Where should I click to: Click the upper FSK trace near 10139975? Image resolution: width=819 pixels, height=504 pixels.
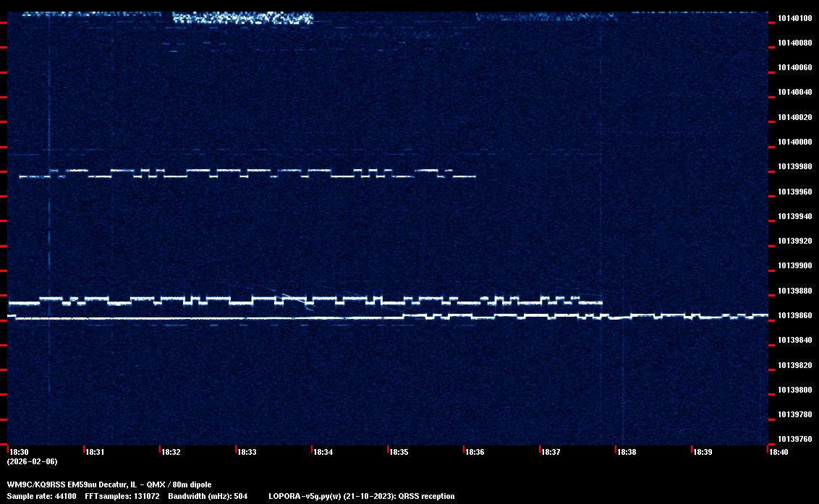click(246, 174)
